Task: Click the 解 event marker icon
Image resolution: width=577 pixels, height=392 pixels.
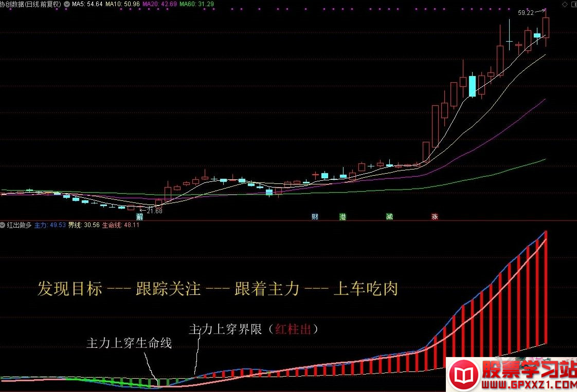Action: (x=139, y=217)
